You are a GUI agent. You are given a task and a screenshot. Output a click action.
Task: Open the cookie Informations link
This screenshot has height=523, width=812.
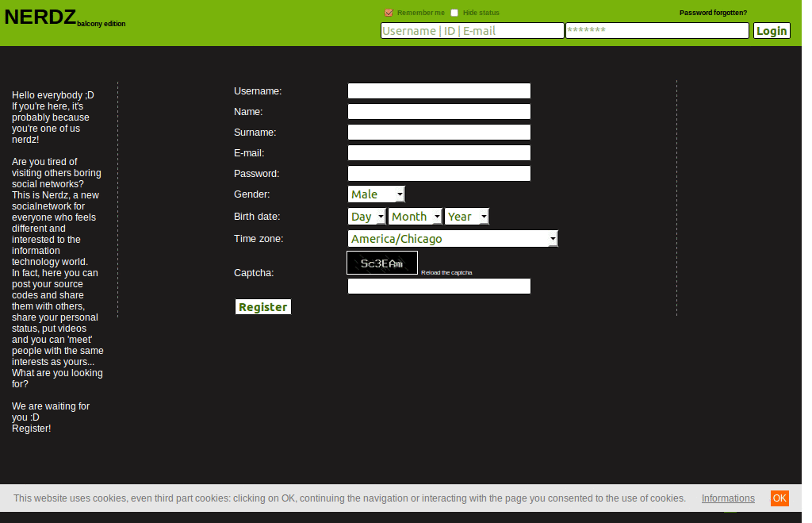coord(728,498)
